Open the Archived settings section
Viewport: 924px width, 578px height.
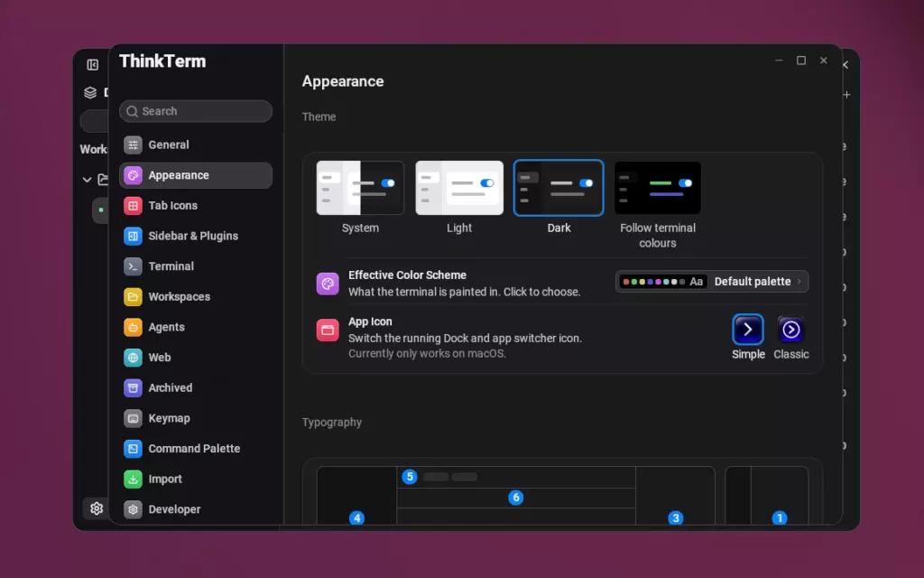196,387
